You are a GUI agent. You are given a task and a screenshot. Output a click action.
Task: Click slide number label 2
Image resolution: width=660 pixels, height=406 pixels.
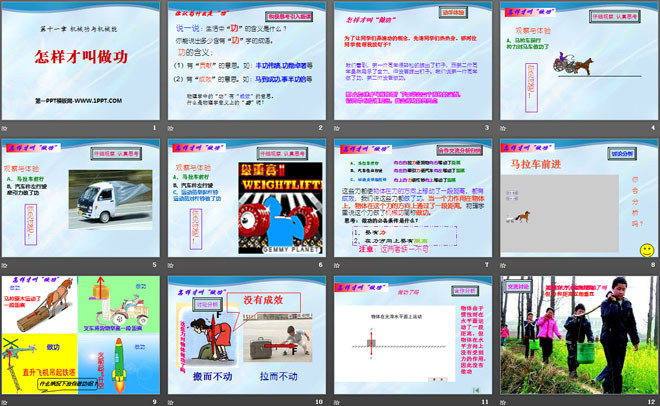click(x=320, y=127)
